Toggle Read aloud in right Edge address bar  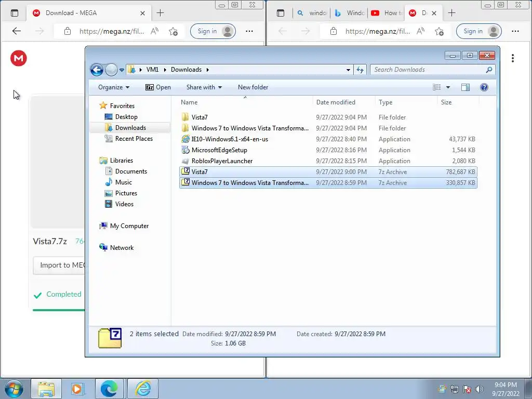tap(420, 31)
